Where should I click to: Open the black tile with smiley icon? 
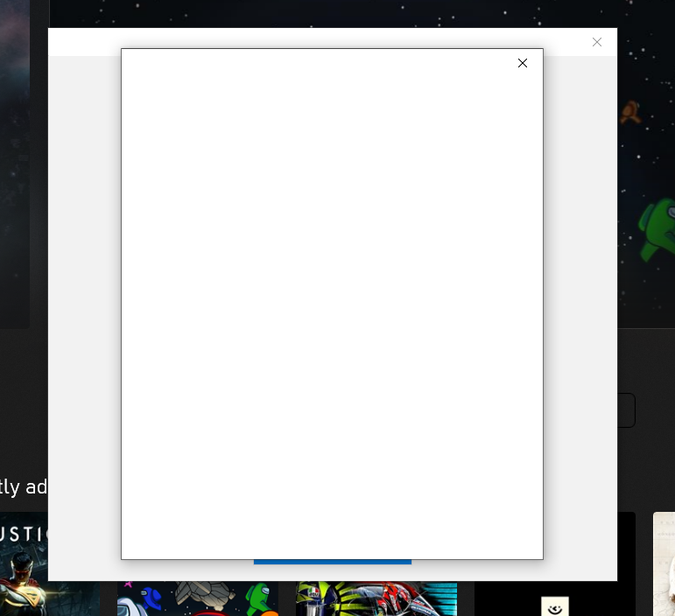click(x=554, y=598)
